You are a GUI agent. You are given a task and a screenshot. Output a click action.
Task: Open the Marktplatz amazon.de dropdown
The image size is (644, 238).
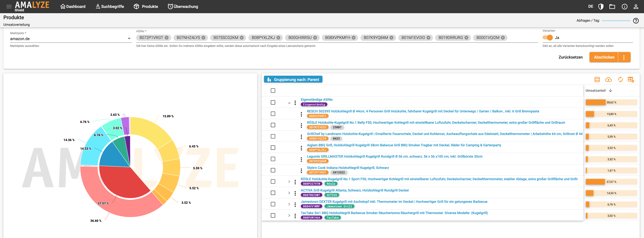[71, 39]
